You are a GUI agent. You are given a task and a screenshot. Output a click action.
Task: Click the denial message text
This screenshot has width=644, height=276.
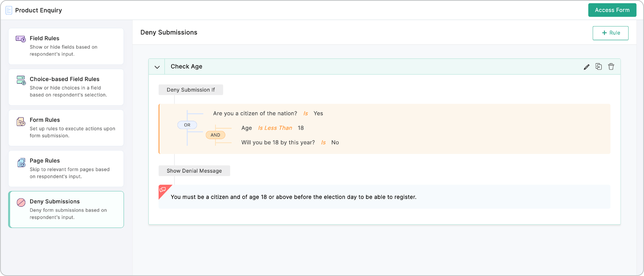293,197
